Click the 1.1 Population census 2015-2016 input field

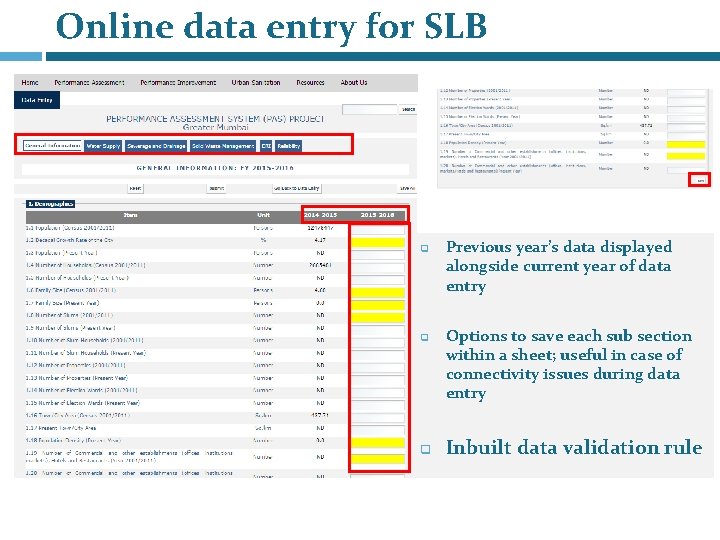[x=377, y=229]
